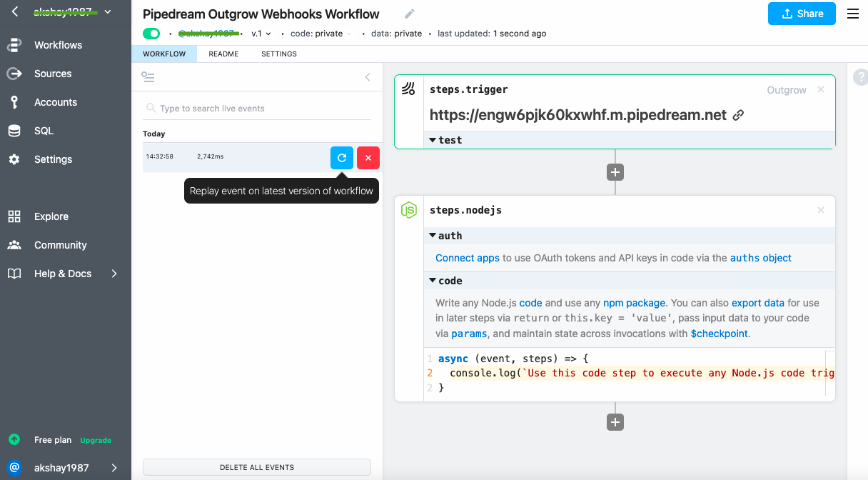Replay event with the blue refresh button

[x=342, y=157]
